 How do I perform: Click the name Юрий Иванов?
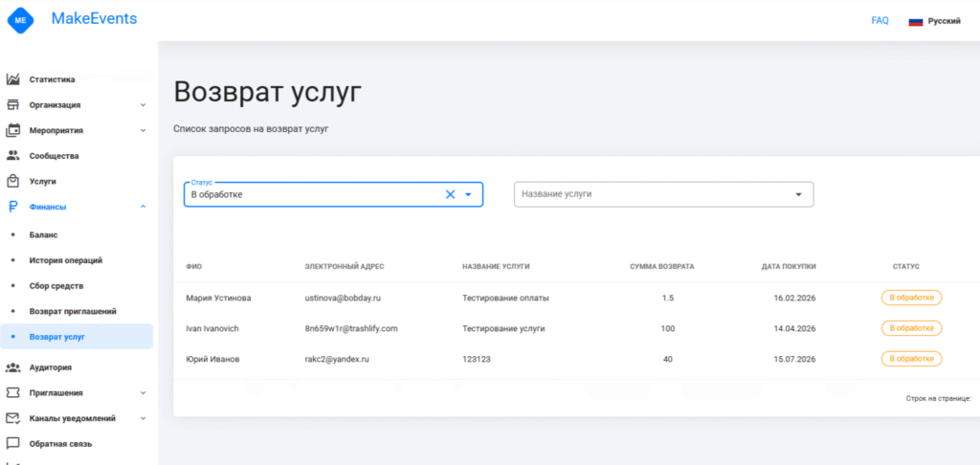[212, 360]
